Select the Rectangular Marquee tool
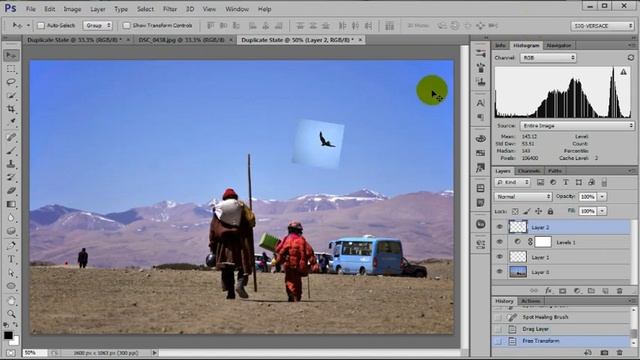 [x=11, y=69]
